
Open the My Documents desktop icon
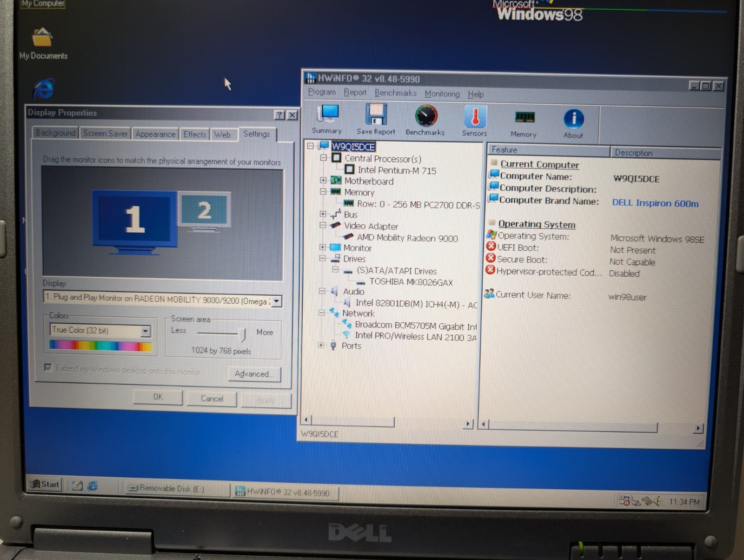pos(43,44)
